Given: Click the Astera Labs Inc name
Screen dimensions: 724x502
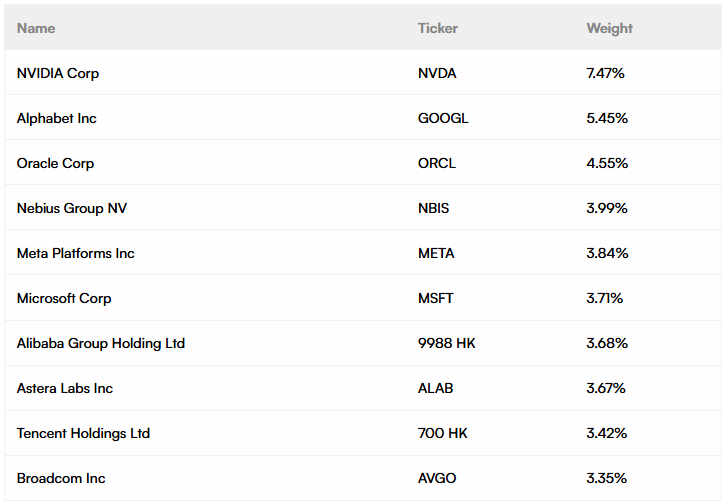Looking at the screenshot, I should tap(65, 388).
